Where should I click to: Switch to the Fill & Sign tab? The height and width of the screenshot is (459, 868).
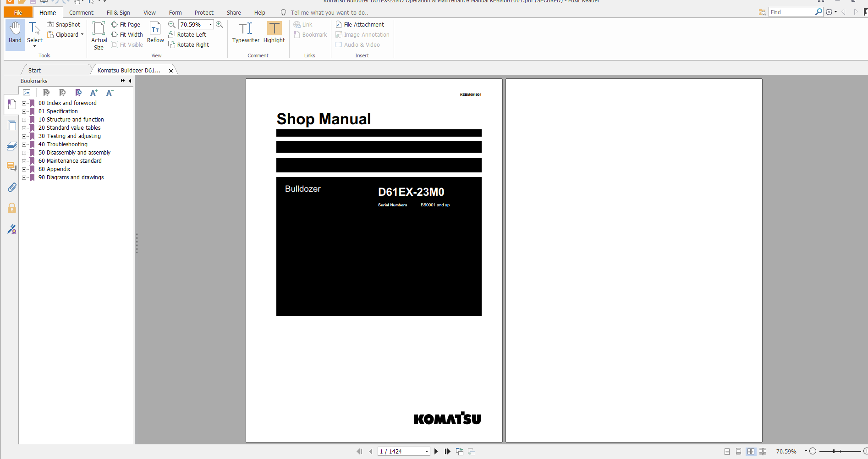(x=118, y=12)
